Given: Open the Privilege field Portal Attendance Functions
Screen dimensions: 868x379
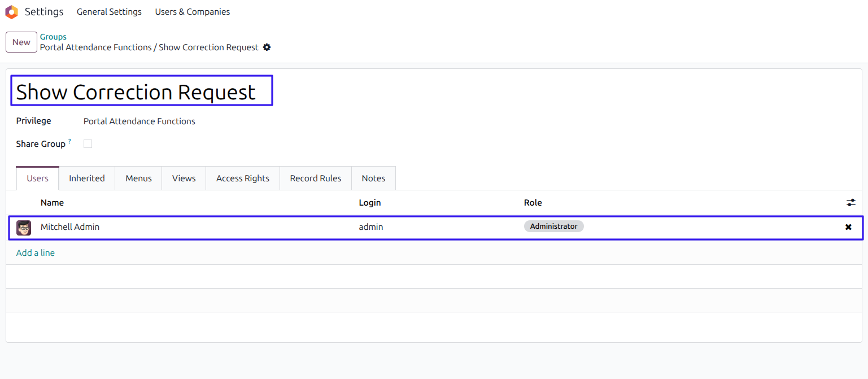Looking at the screenshot, I should (x=139, y=121).
